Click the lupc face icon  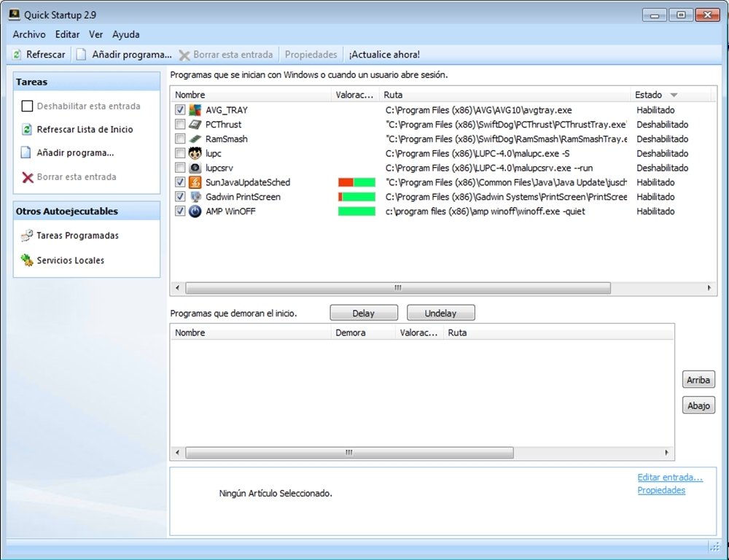pyautogui.click(x=195, y=153)
